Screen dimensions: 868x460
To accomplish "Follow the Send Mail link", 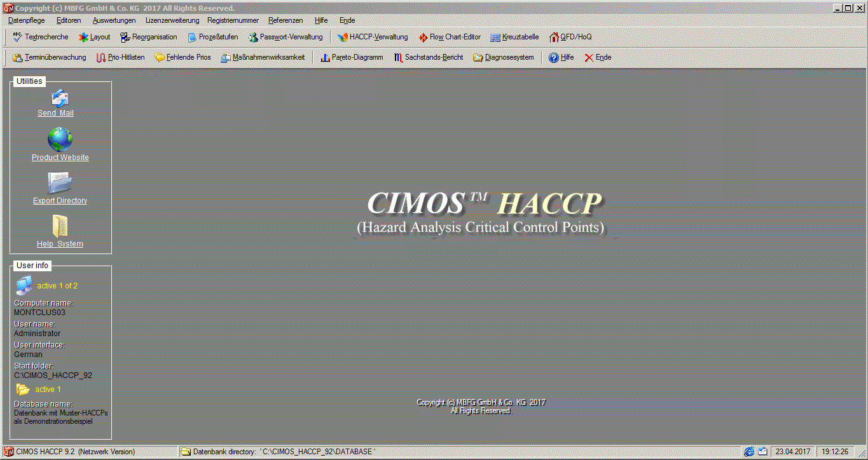I will coord(55,113).
